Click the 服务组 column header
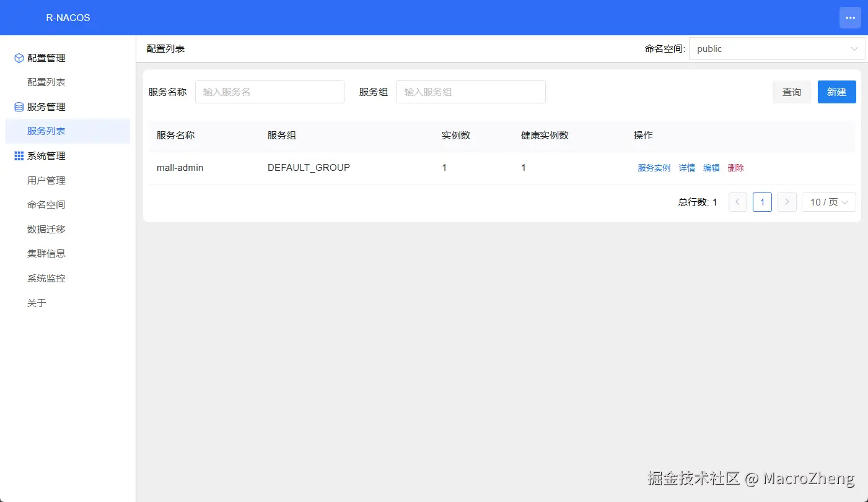Screen dimensions: 868x502 [x=282, y=136]
